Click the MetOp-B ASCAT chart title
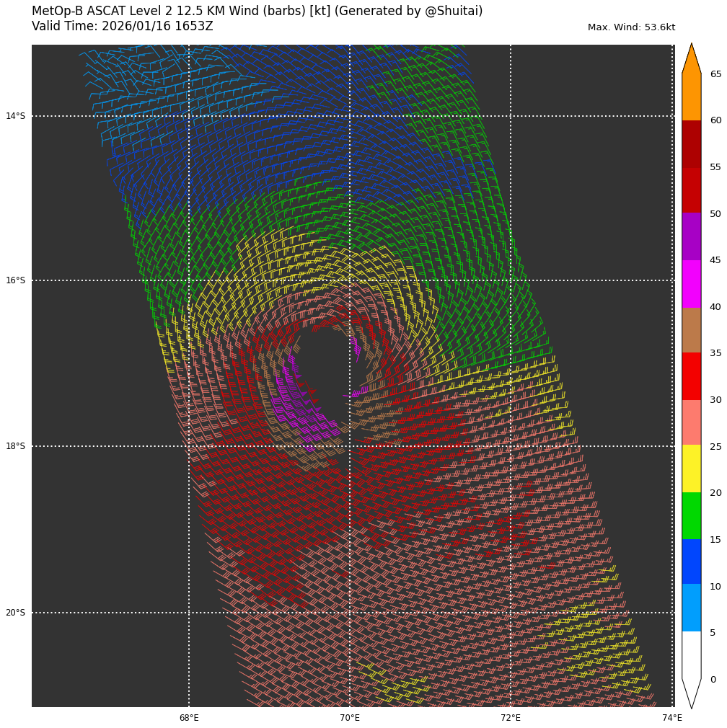727x728 pixels. pyautogui.click(x=257, y=12)
